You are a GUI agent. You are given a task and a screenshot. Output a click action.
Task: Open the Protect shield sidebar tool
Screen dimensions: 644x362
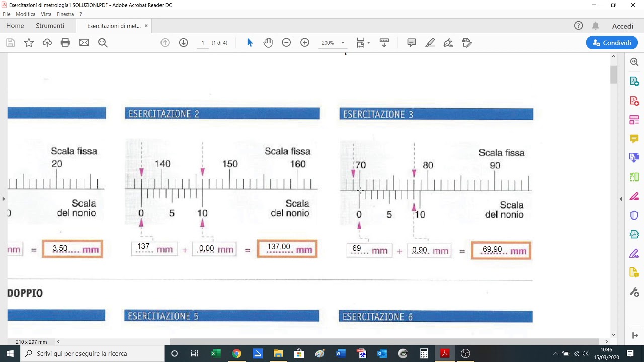click(634, 216)
